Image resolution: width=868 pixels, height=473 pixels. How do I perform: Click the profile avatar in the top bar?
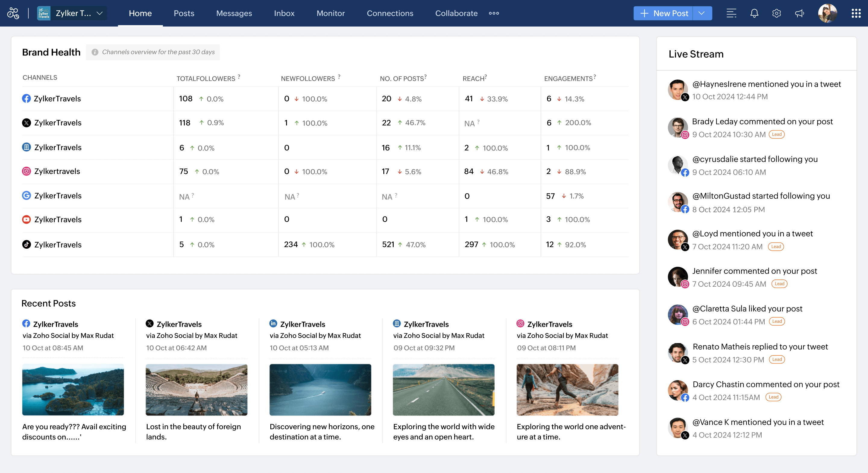coord(828,13)
